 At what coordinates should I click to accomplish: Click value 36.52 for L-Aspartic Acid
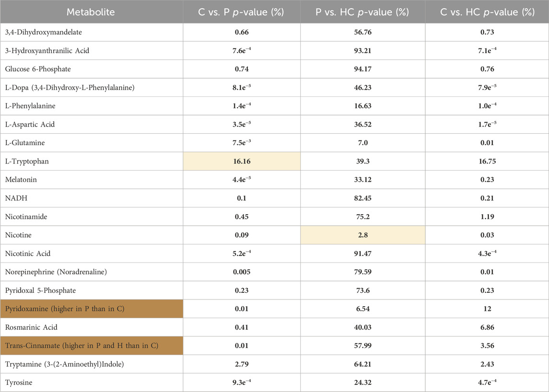363,124
